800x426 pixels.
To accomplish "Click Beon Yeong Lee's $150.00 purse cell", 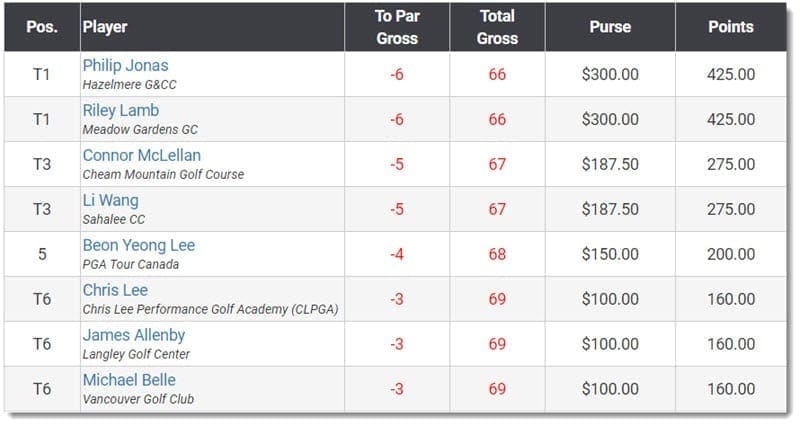I will point(610,254).
